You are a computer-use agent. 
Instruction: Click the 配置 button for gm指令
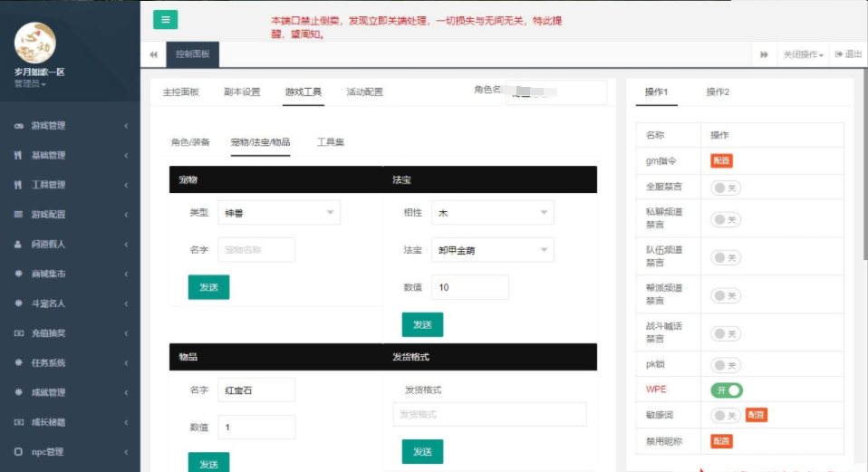[x=721, y=160]
